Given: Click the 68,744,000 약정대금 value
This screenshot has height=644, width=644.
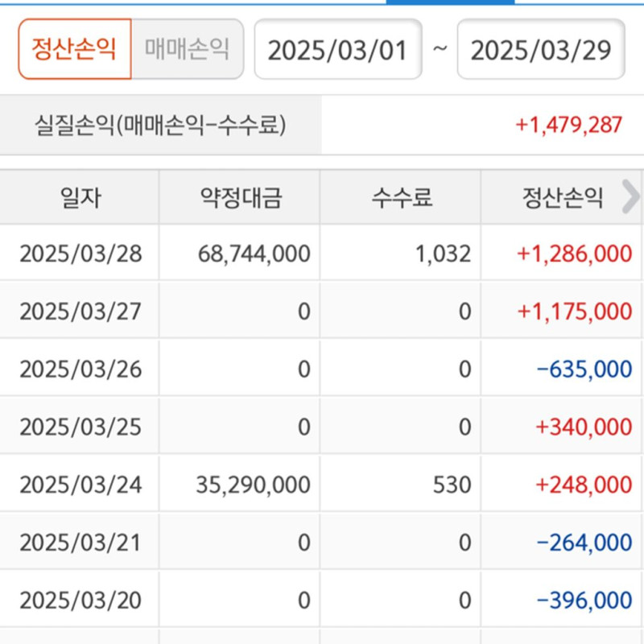Looking at the screenshot, I should point(254,254).
